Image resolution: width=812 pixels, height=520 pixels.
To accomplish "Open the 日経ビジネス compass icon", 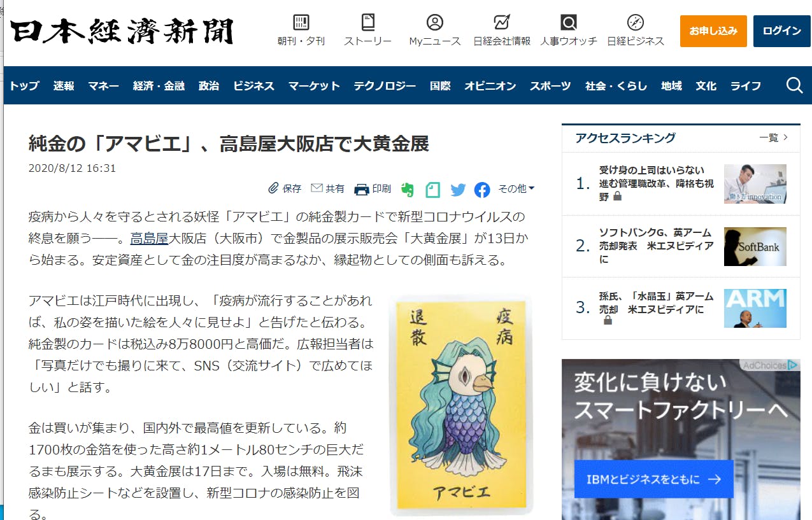I will (x=636, y=23).
